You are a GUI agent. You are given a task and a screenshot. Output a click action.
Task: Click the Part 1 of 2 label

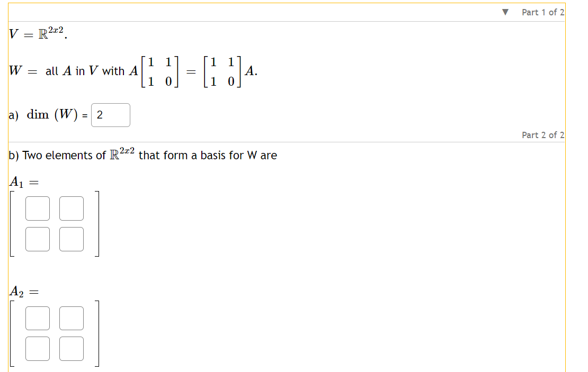[x=543, y=12]
